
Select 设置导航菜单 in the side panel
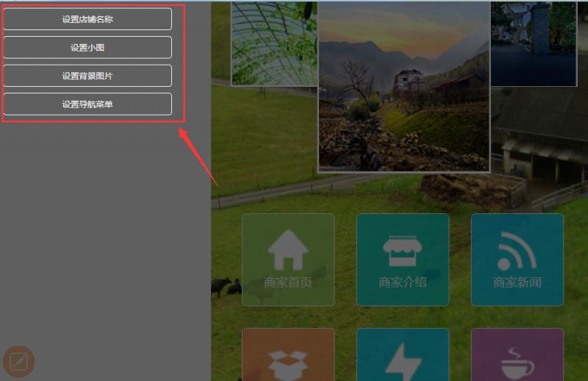87,104
